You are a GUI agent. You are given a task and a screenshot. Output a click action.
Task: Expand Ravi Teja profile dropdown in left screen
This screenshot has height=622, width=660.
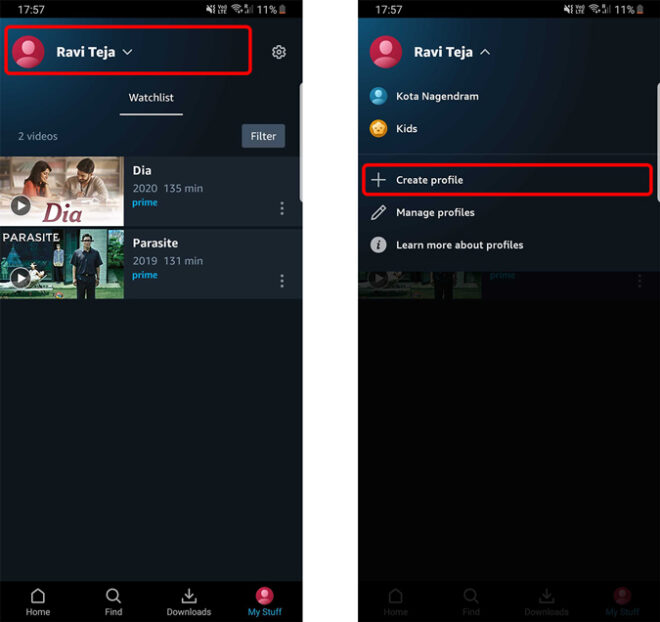point(127,52)
